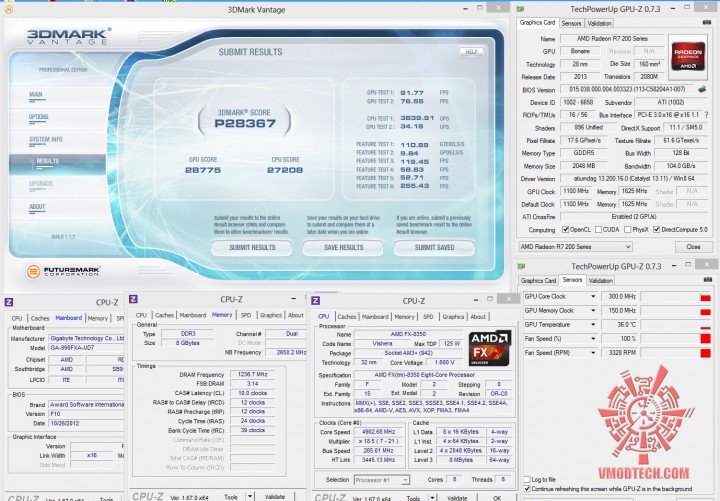Open the Fan Speed (RPM) sensor dropdown
The width and height of the screenshot is (720, 501).
click(593, 353)
